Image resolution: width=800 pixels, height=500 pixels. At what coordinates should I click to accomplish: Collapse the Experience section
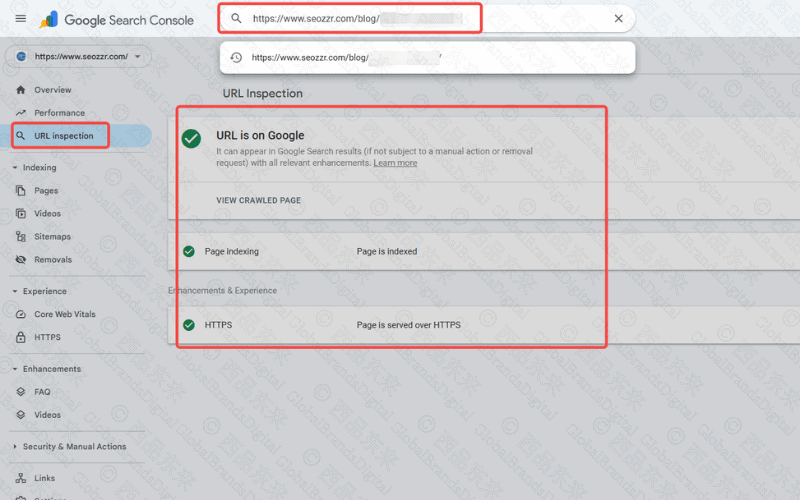[15, 291]
